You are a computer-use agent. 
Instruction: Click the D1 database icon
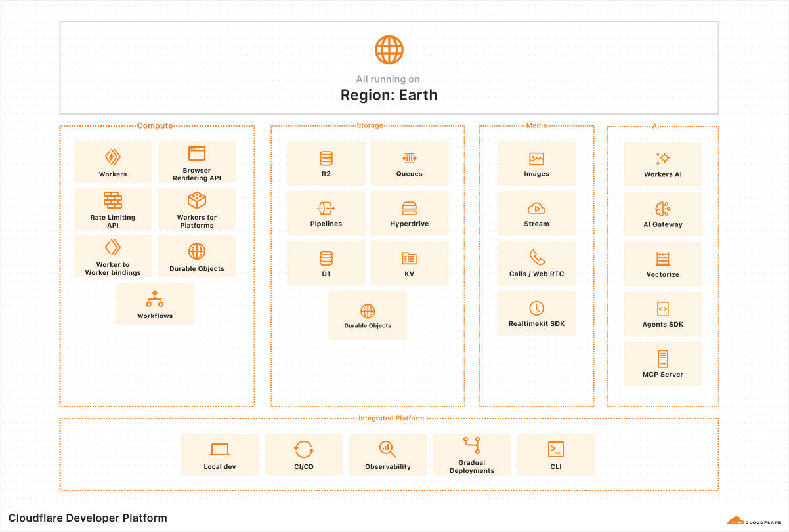(326, 258)
